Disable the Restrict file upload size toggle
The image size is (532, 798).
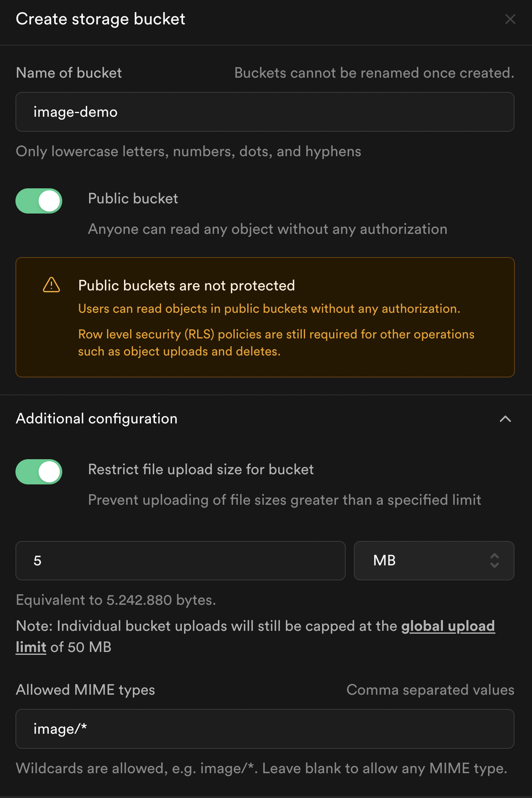pyautogui.click(x=39, y=472)
